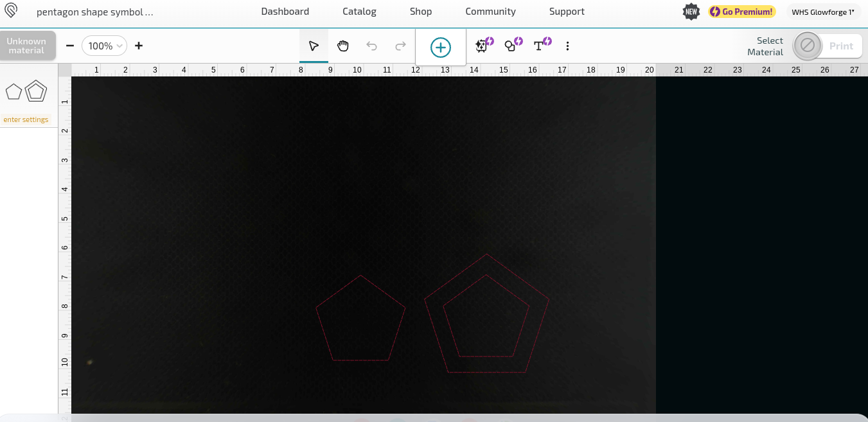Click the Go Premium button
Image resolution: width=868 pixels, height=422 pixels.
741,11
